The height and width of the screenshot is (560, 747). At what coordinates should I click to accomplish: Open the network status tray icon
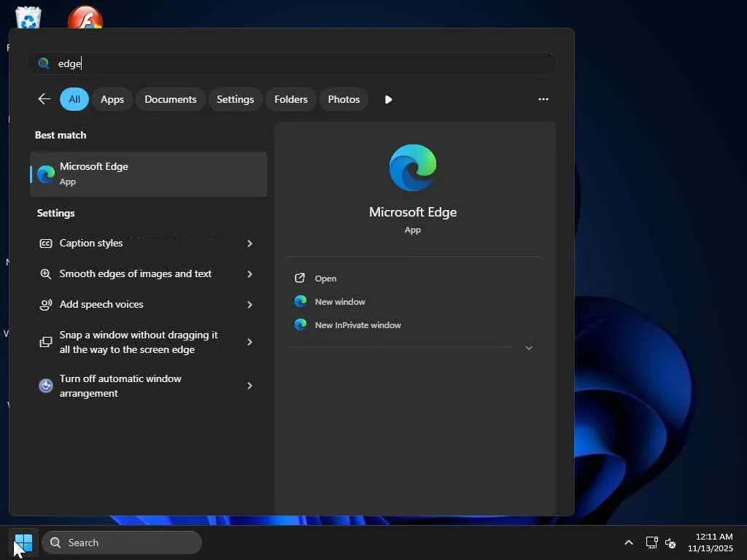tap(651, 542)
